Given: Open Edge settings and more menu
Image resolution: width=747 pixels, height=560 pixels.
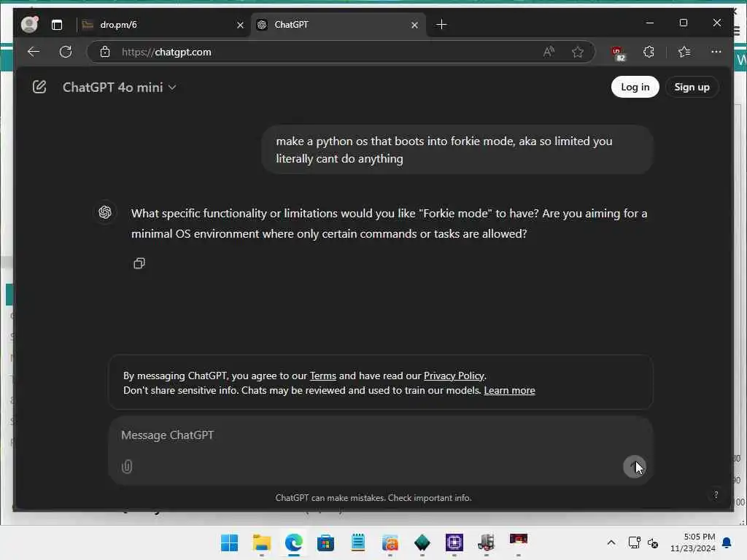Looking at the screenshot, I should coord(716,52).
